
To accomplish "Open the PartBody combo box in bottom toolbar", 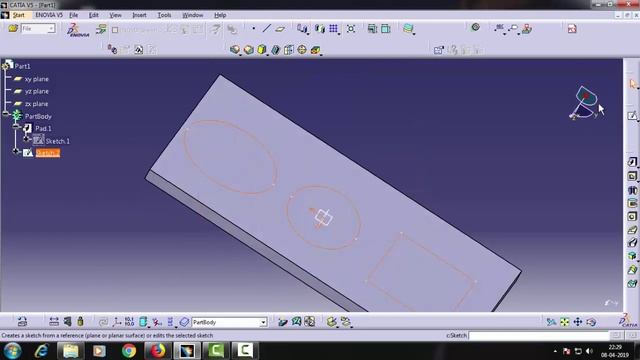I will pyautogui.click(x=229, y=322).
